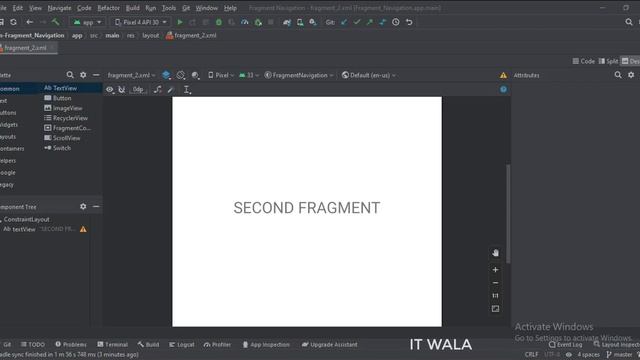Open Search Everywhere magnifier at top right

coord(629,22)
